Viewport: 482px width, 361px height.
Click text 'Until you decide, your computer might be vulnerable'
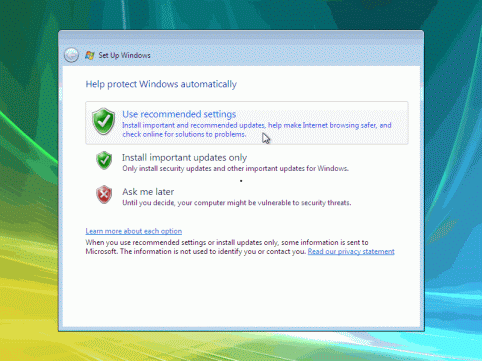(x=236, y=203)
